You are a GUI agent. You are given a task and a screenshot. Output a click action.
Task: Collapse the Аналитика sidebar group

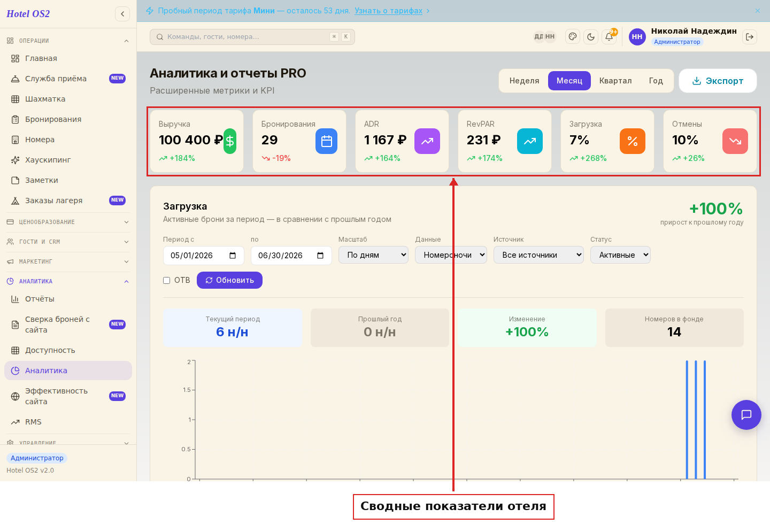tap(68, 281)
